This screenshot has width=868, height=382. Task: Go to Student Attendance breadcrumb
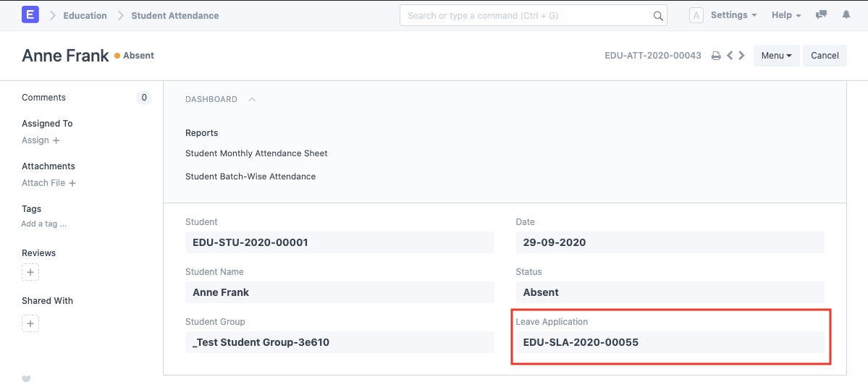coord(174,15)
